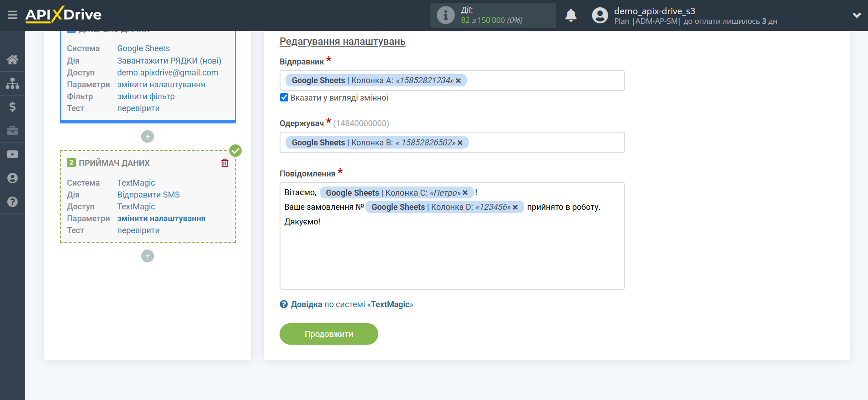Add step between source and receiver

click(x=148, y=136)
